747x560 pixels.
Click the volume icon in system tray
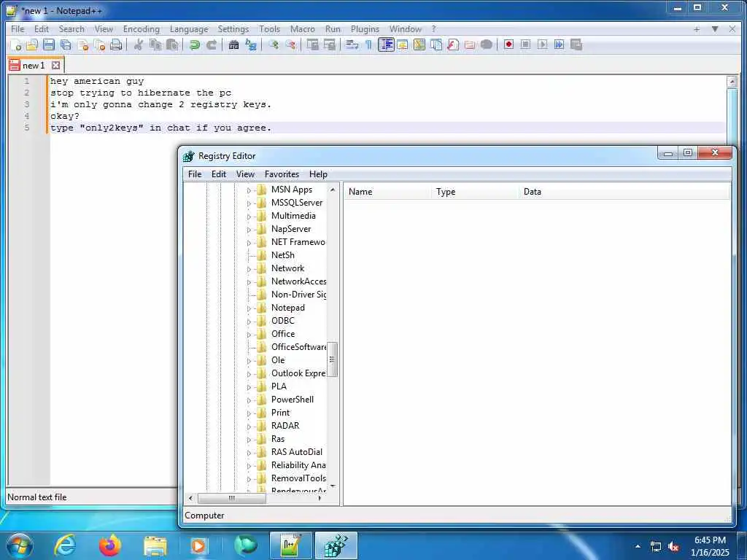pyautogui.click(x=673, y=547)
